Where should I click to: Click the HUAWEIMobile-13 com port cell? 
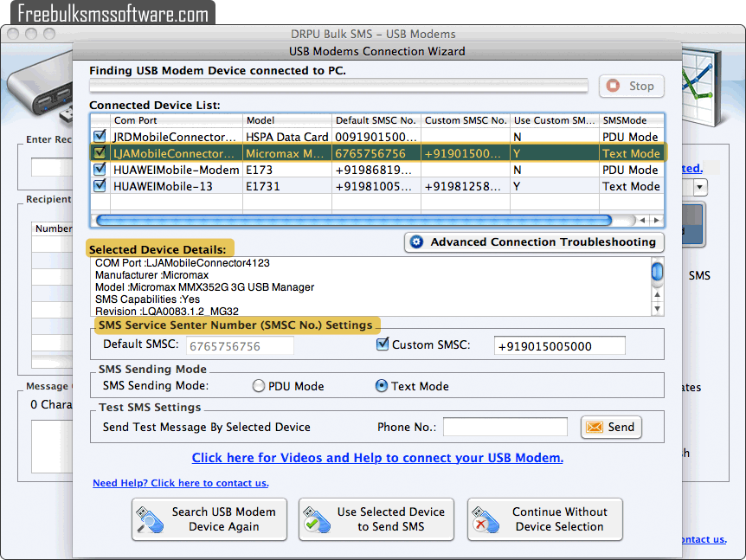tap(177, 186)
